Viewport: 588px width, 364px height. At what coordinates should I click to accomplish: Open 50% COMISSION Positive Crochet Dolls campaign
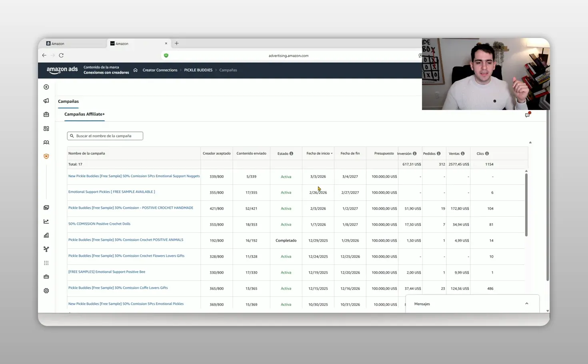(99, 224)
